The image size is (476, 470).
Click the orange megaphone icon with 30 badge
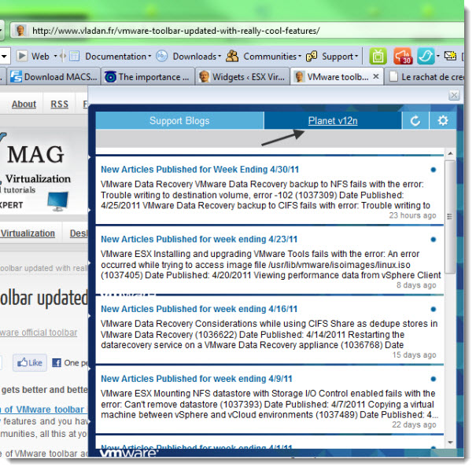tap(403, 56)
